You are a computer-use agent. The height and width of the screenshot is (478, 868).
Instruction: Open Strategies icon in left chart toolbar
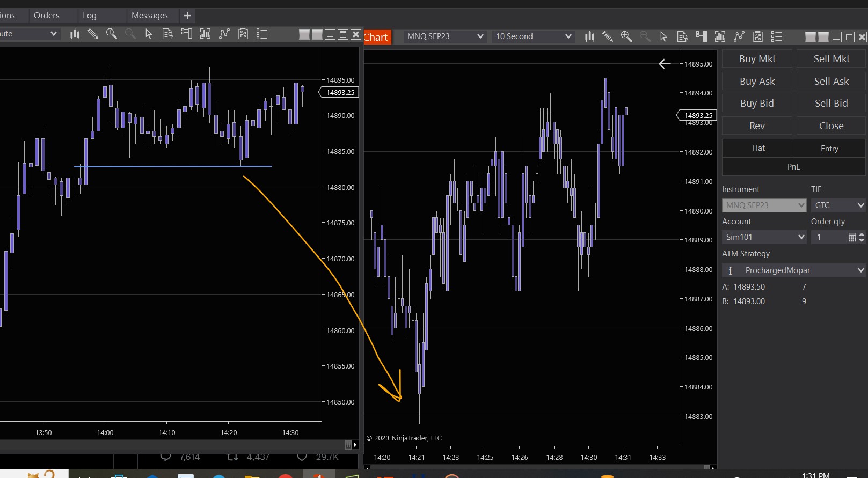click(x=243, y=34)
